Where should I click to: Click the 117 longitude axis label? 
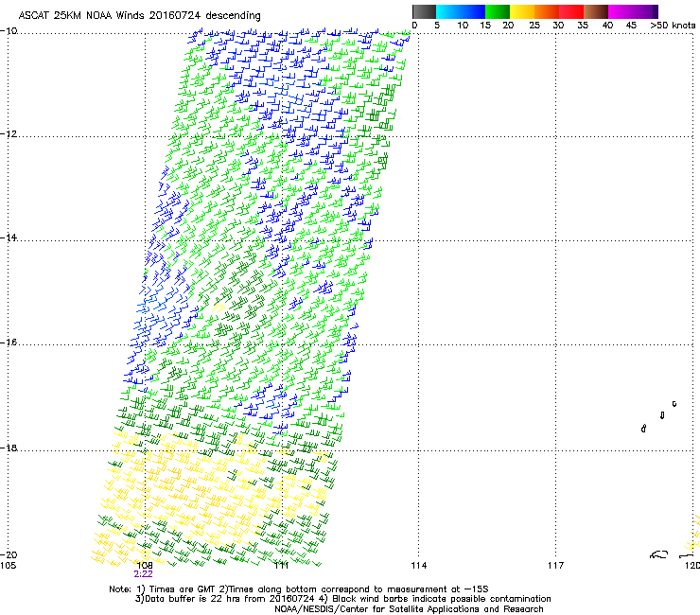tap(556, 566)
